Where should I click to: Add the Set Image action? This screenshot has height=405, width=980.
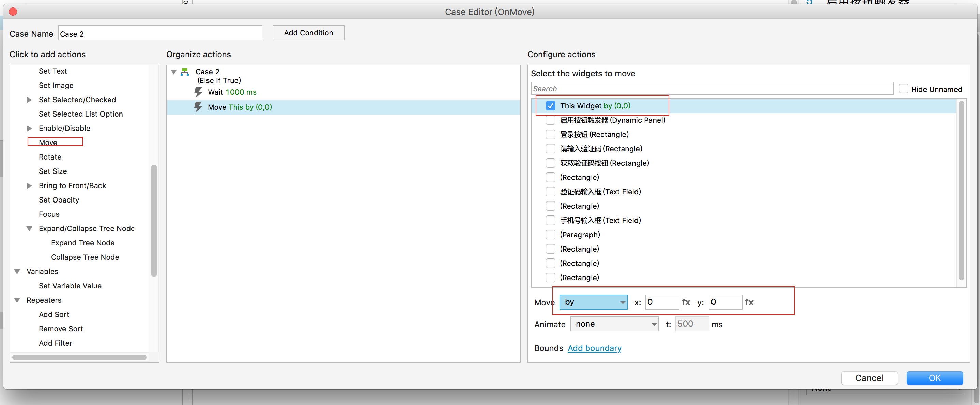(x=56, y=86)
